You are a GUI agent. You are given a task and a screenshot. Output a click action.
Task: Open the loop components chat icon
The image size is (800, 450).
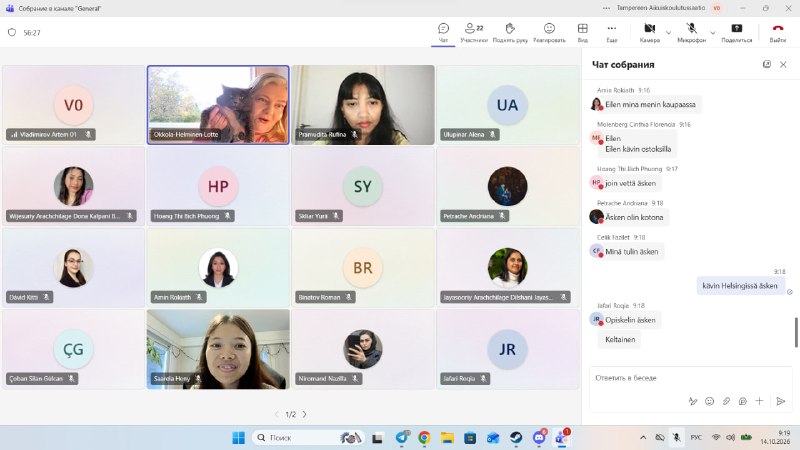[742, 402]
